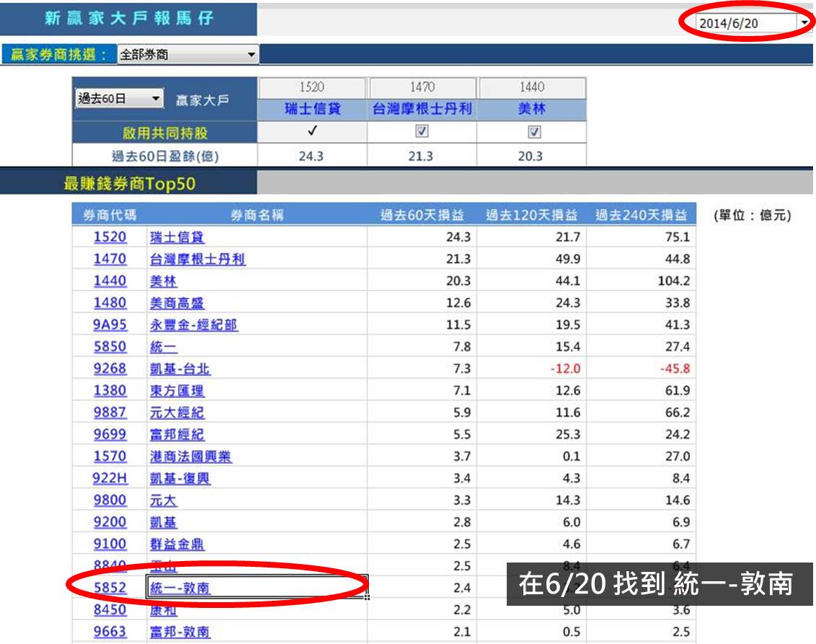This screenshot has width=816, height=644.
Task: Click the 美林 winner column header
Action: tap(532, 109)
